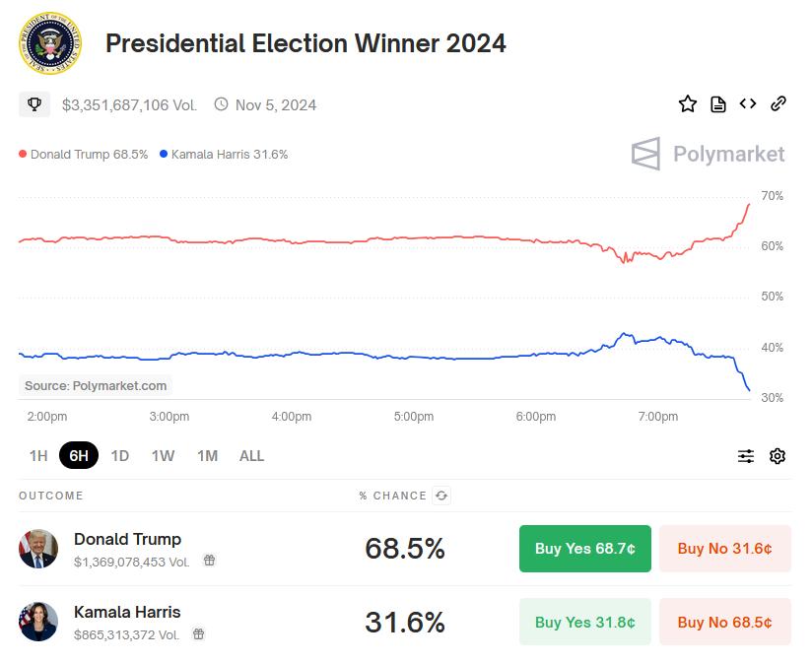
Task: Buy No on Donald Trump at 31.6¢
Action: pyautogui.click(x=724, y=549)
